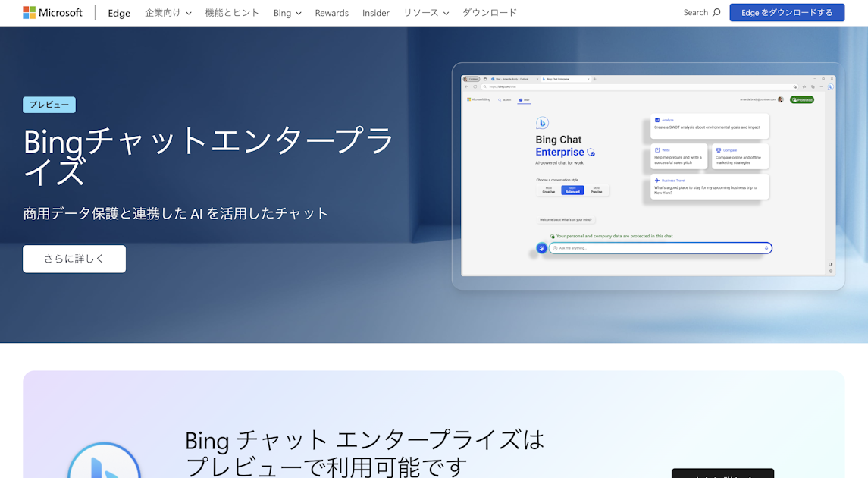Click the Edge をダウンロードする button
This screenshot has height=478, width=868.
[x=787, y=12]
